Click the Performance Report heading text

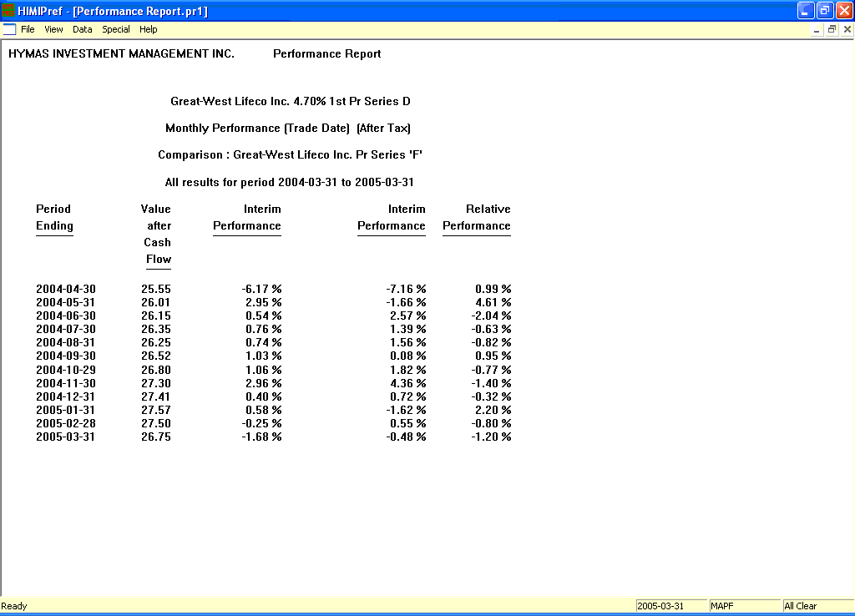click(x=326, y=53)
